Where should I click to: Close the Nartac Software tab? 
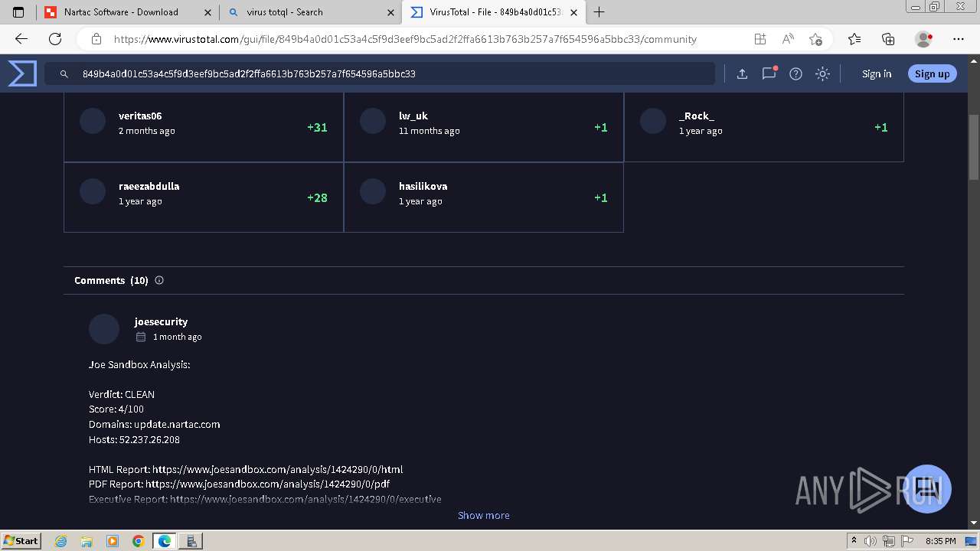coord(207,12)
